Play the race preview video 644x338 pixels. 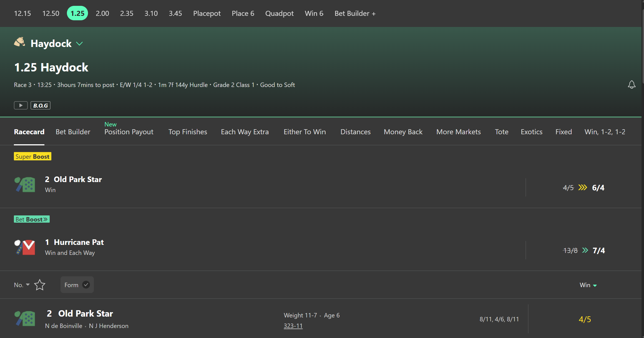21,105
